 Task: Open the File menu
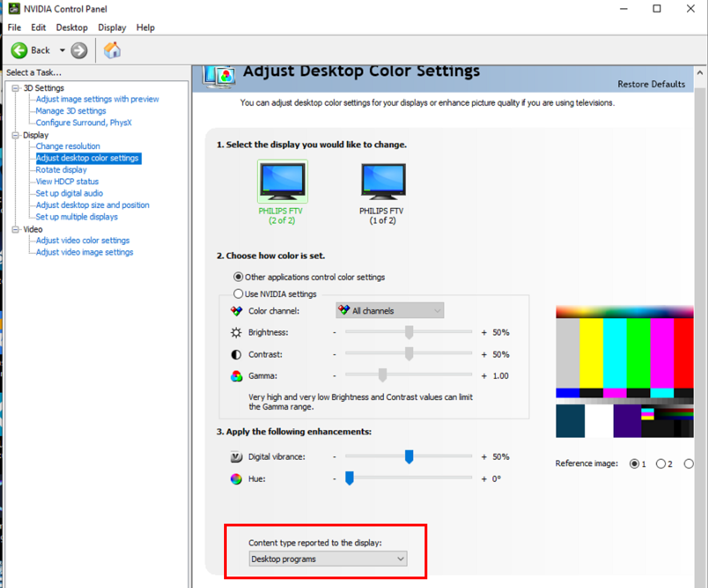tap(14, 27)
